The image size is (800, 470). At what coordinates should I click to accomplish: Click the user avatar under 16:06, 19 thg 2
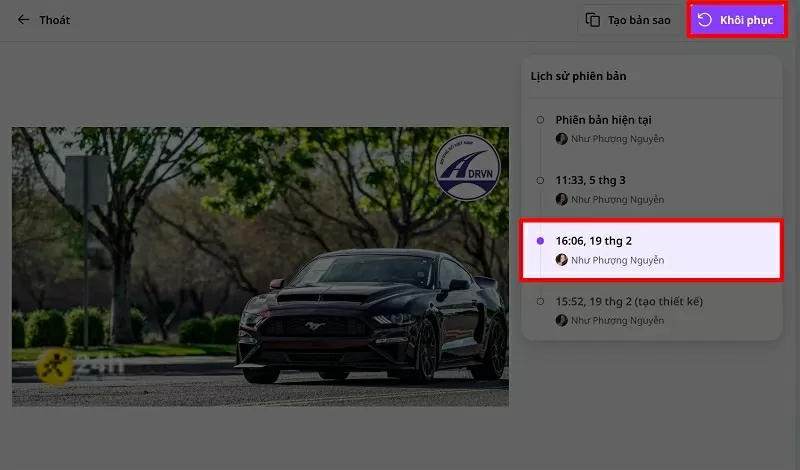click(x=562, y=260)
